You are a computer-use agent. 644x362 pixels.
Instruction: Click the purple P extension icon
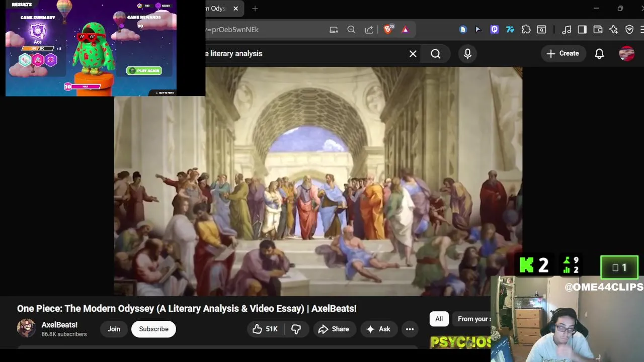pyautogui.click(x=494, y=30)
